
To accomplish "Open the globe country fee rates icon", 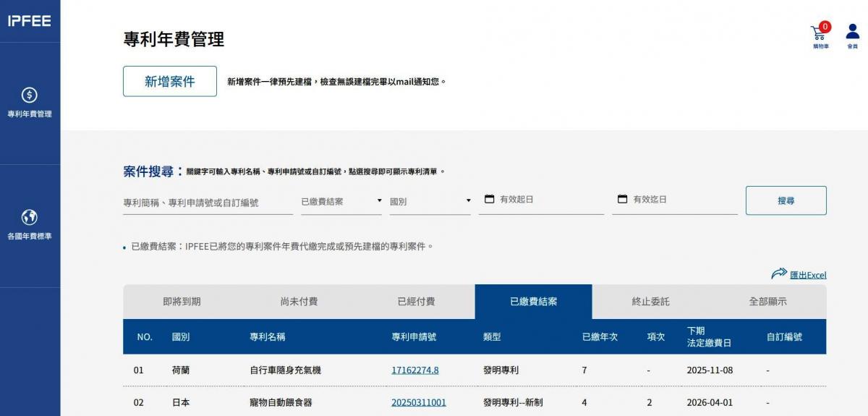I will coord(30,217).
